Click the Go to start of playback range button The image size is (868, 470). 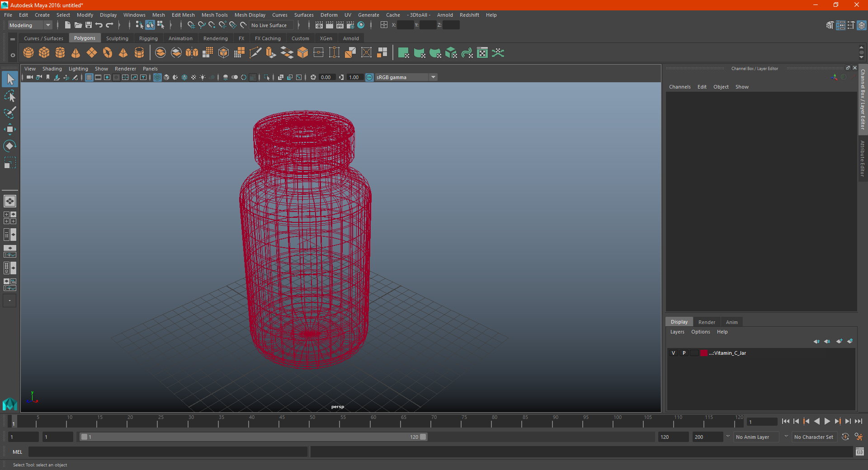pos(786,421)
